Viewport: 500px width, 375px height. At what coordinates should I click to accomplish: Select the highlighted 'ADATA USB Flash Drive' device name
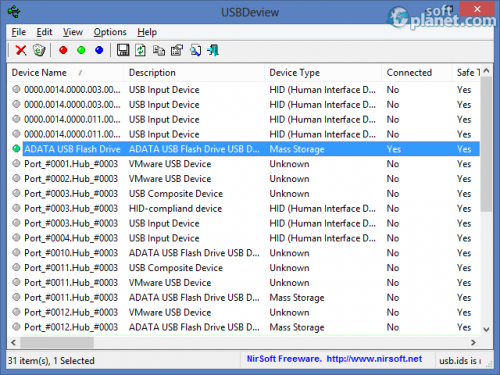coord(72,149)
